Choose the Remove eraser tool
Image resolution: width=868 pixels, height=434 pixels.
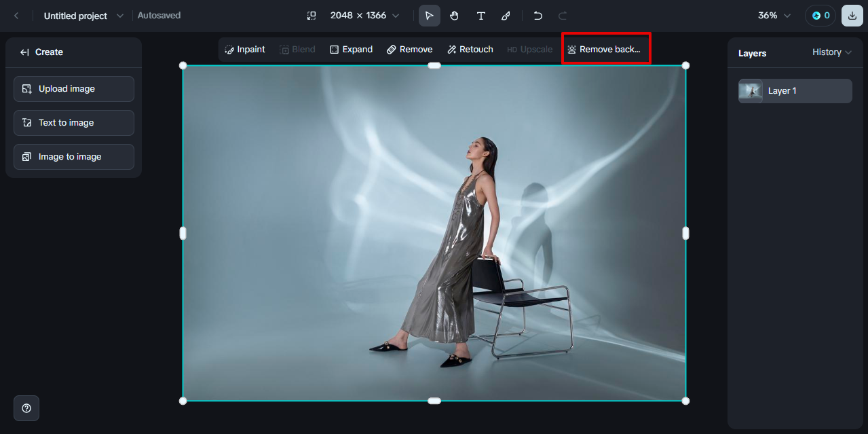click(409, 50)
